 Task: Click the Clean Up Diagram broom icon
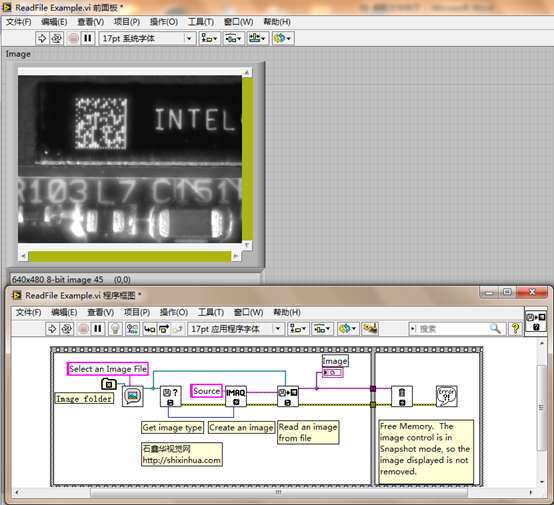coord(370,329)
